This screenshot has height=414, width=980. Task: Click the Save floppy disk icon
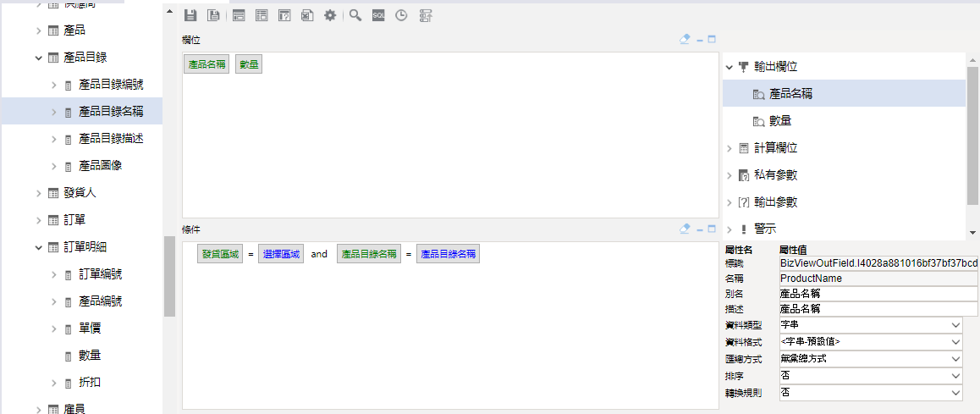[x=190, y=15]
